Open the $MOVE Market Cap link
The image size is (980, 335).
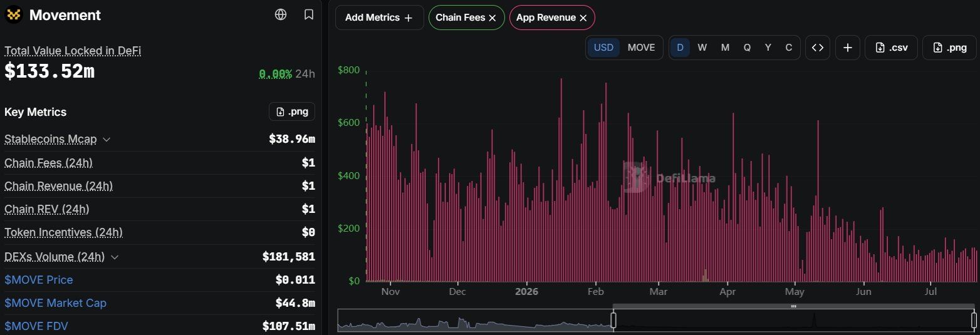[55, 303]
